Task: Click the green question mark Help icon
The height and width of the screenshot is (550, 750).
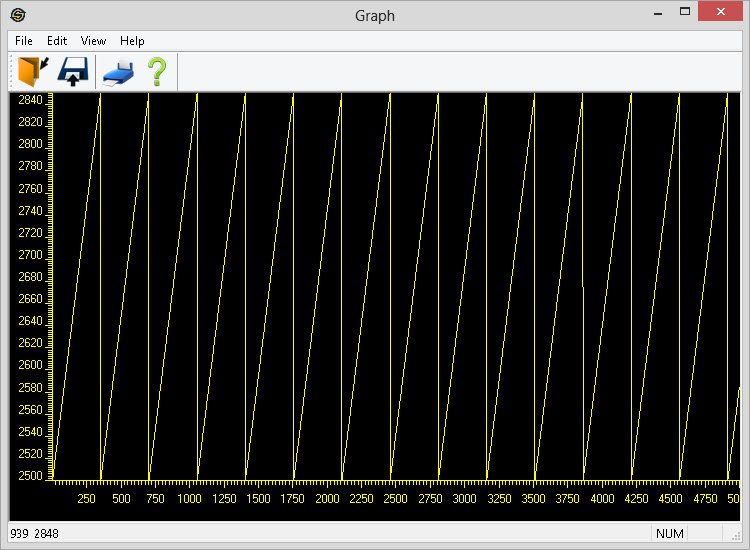Action: [x=156, y=72]
